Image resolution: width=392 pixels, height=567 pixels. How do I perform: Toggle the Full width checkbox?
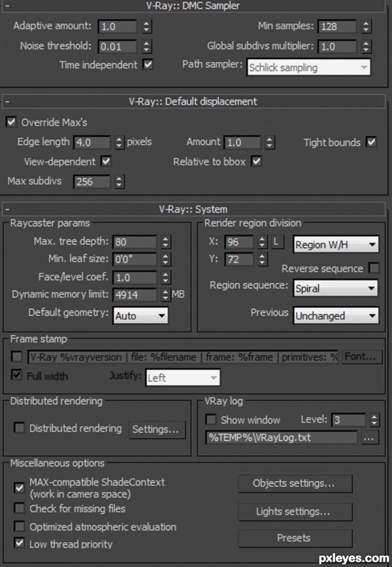(x=16, y=375)
